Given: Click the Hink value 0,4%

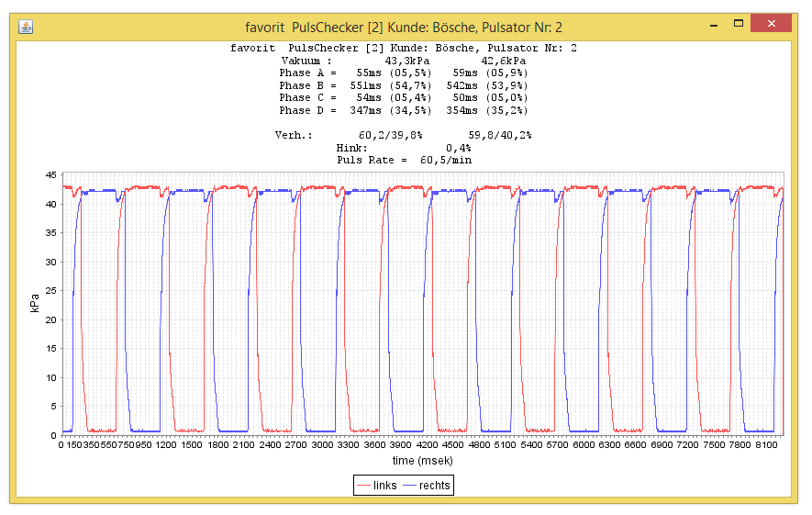Looking at the screenshot, I should [x=459, y=148].
